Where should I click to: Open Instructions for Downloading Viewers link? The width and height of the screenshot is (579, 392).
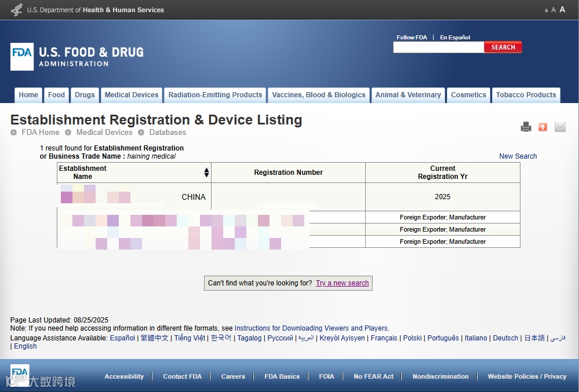click(311, 328)
